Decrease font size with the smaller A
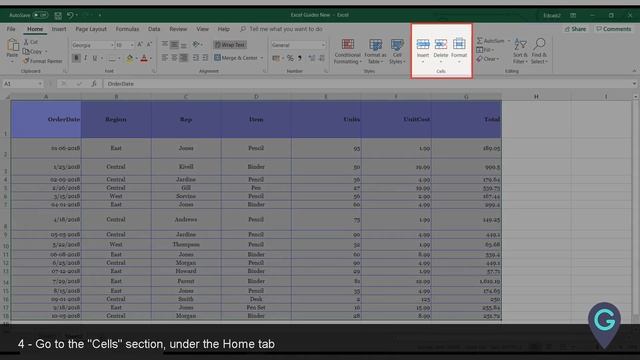 pyautogui.click(x=149, y=44)
